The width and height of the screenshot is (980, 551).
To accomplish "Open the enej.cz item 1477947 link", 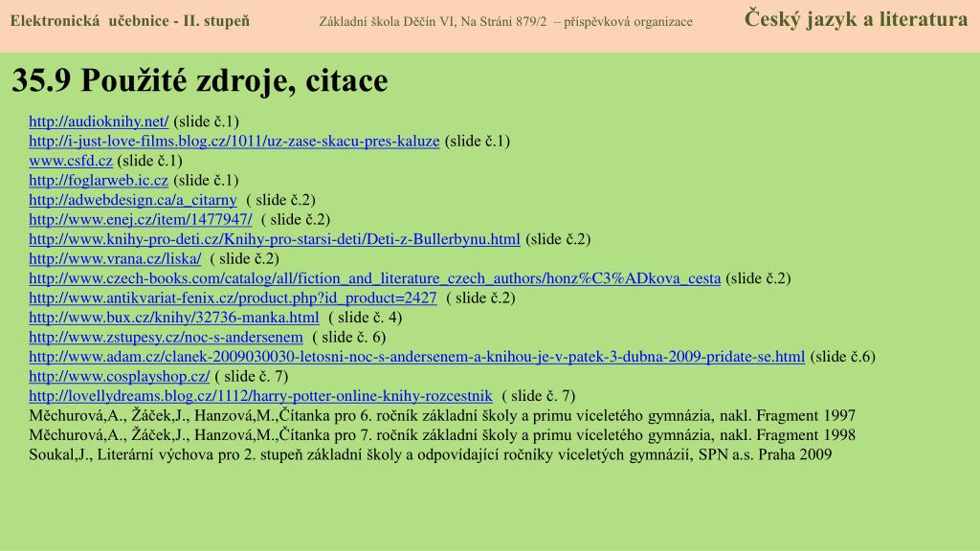I will coord(141,219).
